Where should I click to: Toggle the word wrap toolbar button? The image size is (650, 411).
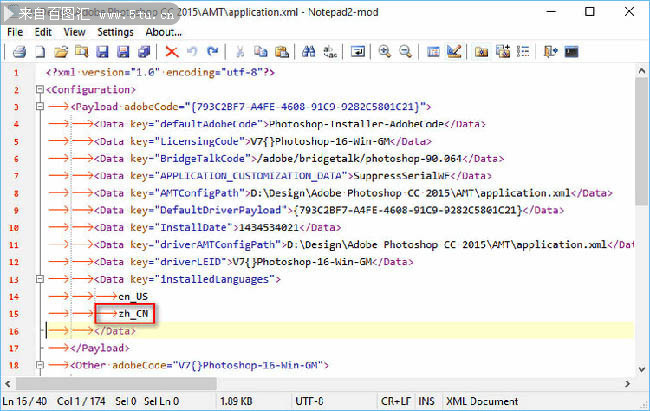click(x=357, y=52)
